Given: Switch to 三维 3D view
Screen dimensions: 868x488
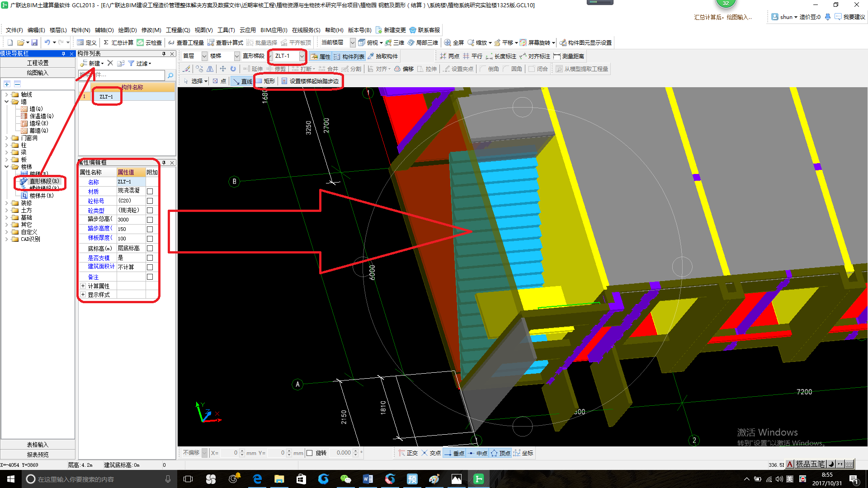Looking at the screenshot, I should tap(395, 42).
